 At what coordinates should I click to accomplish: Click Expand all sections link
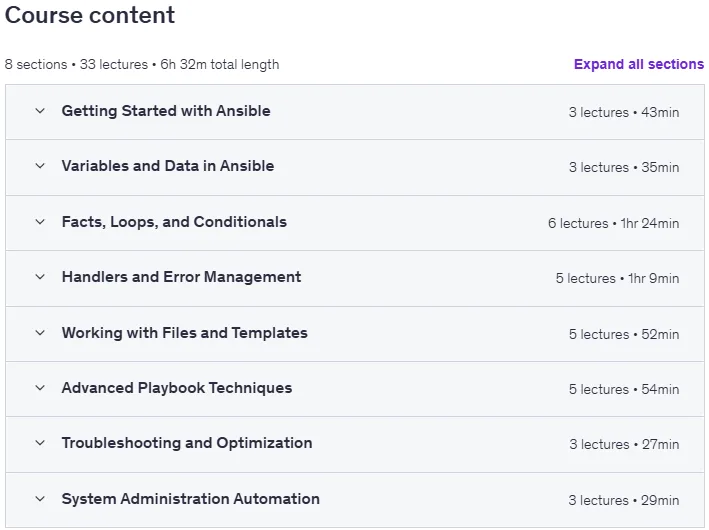[x=638, y=64]
